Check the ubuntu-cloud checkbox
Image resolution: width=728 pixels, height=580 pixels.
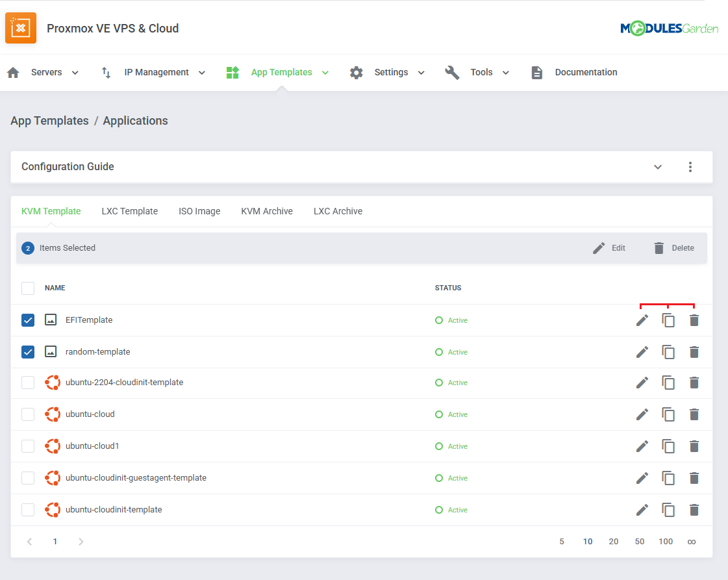click(28, 414)
